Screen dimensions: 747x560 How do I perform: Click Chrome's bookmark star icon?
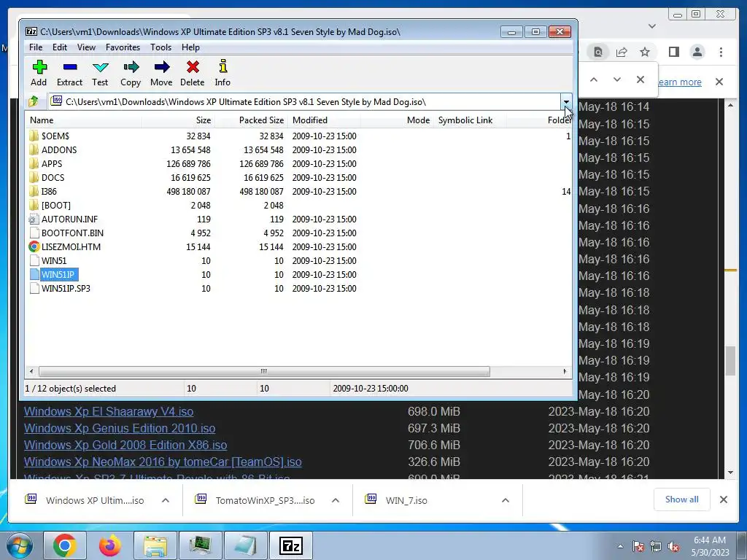645,52
